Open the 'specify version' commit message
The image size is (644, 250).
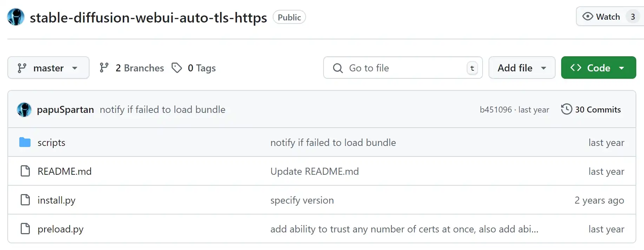302,200
